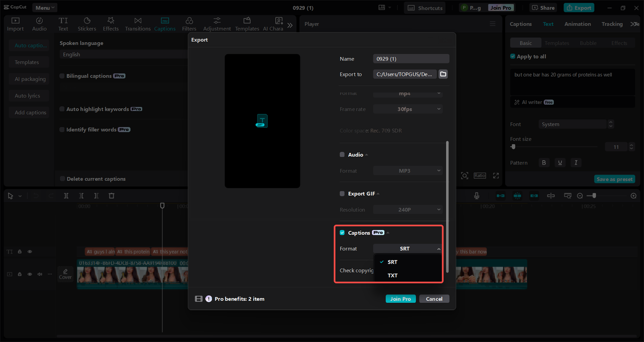Click the Share button

(543, 8)
